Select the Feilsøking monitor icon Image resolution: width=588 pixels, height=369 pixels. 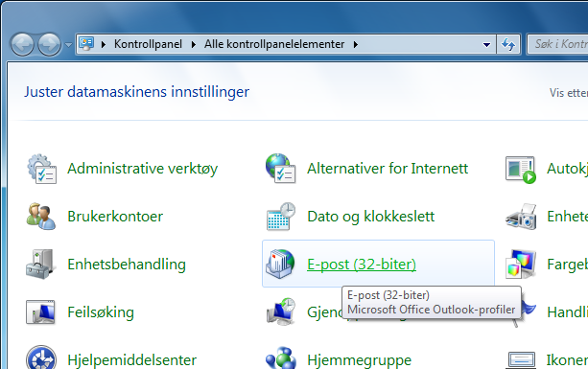pyautogui.click(x=41, y=312)
